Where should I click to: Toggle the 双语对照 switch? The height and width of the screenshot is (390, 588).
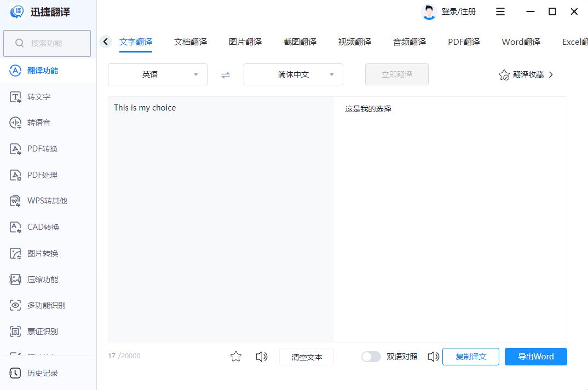pyautogui.click(x=371, y=357)
